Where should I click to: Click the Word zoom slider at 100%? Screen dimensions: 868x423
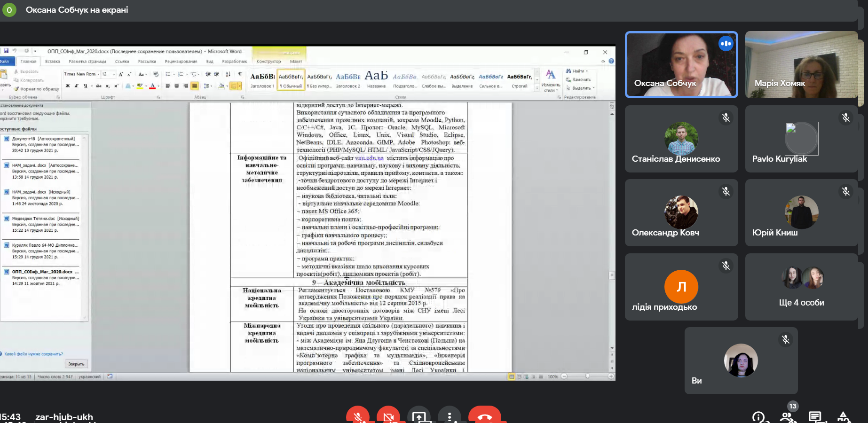tap(587, 376)
